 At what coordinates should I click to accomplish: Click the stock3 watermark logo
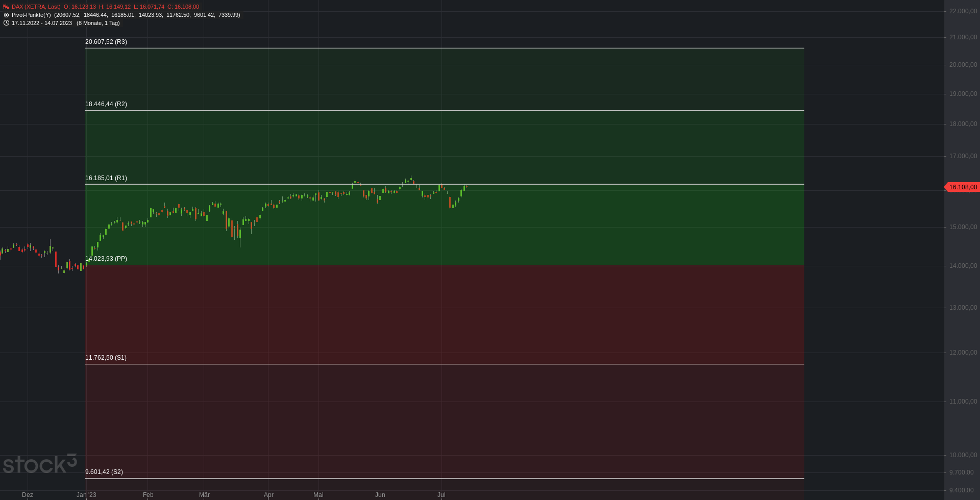pos(40,464)
